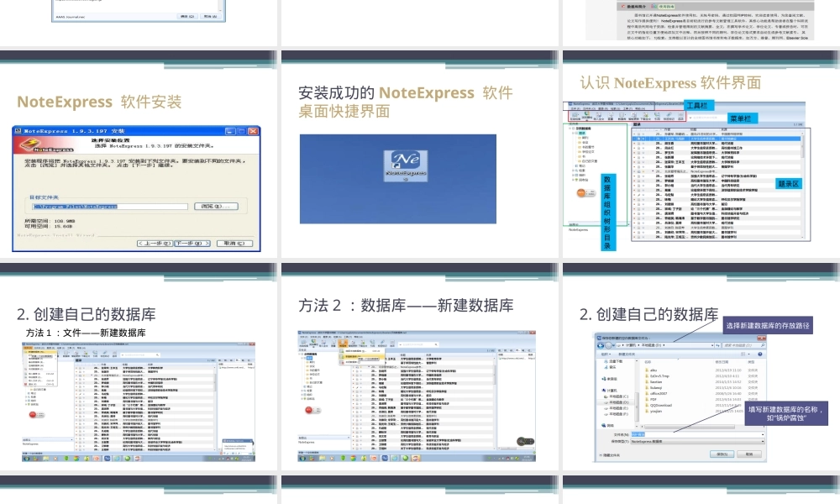Image resolution: width=840 pixels, height=504 pixels.
Task: Open the 方法2：数据库——新建数据库 slide thumbnail
Action: (x=419, y=366)
